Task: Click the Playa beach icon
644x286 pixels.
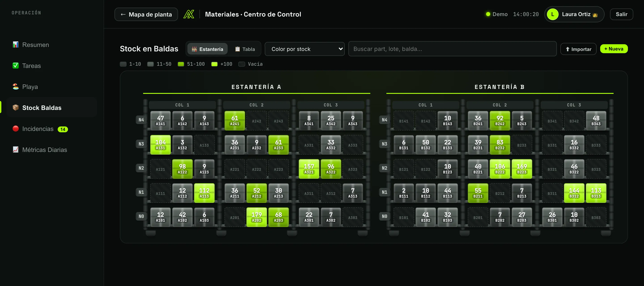Action: pyautogui.click(x=15, y=87)
